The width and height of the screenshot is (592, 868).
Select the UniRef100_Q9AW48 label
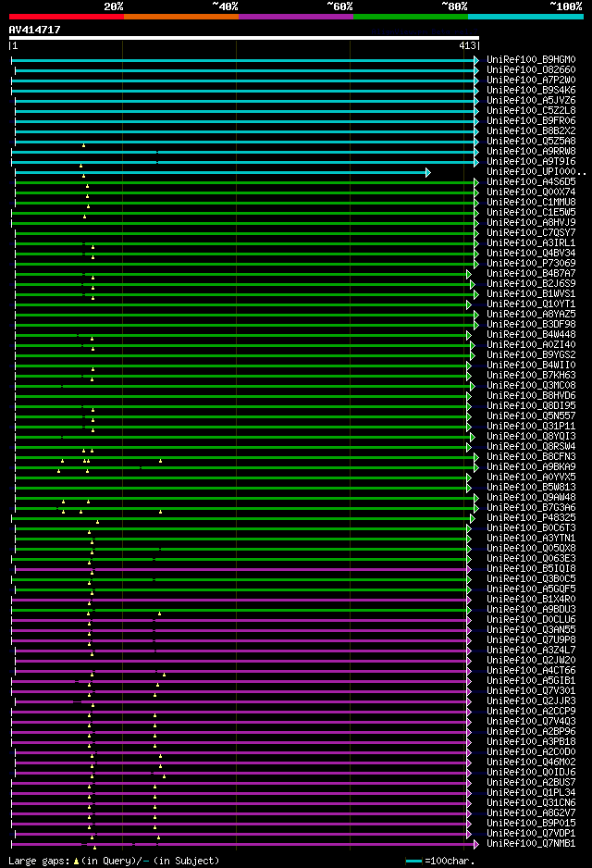(531, 498)
